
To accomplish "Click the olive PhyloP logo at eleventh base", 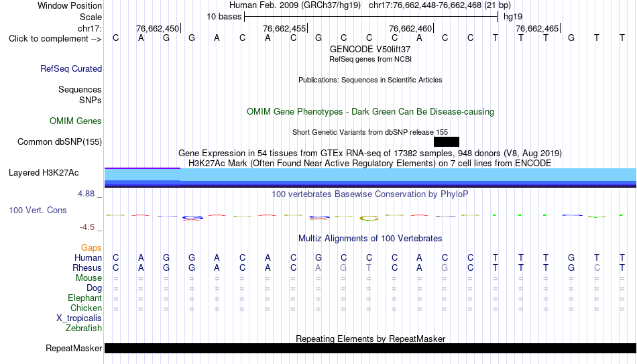I will click(369, 219).
